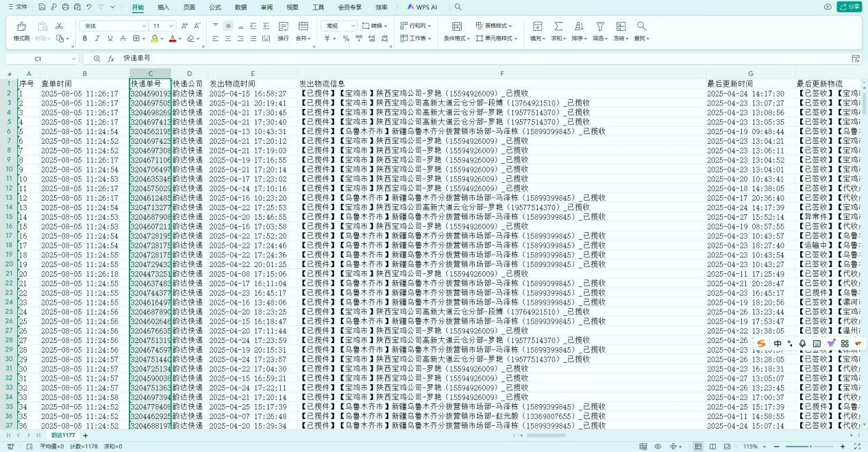The width and height of the screenshot is (868, 452).
Task: Click the Print icon in quick access toolbar
Action: [65, 7]
